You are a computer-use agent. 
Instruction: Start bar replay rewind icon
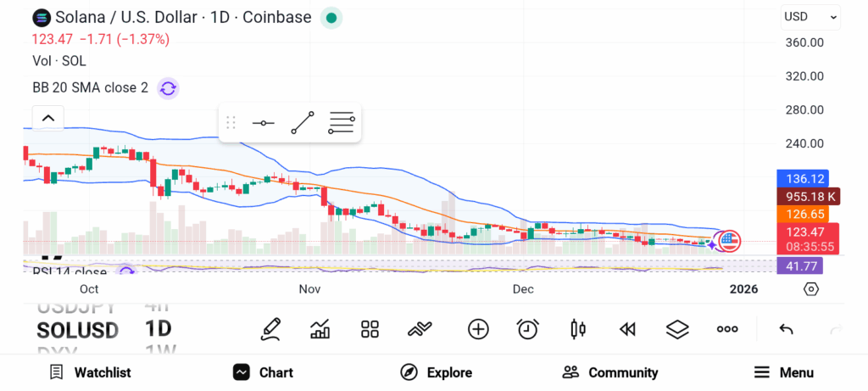627,329
